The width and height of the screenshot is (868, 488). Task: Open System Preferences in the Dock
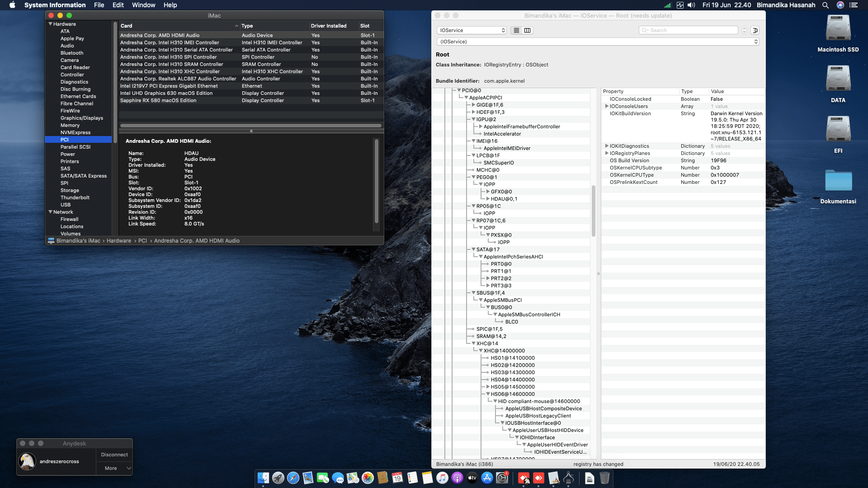click(x=502, y=478)
